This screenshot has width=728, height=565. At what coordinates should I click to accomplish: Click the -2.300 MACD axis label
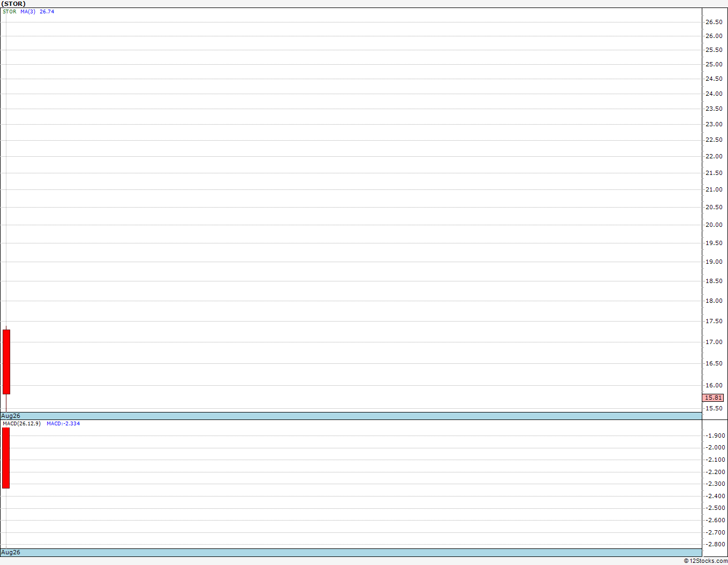coord(715,484)
